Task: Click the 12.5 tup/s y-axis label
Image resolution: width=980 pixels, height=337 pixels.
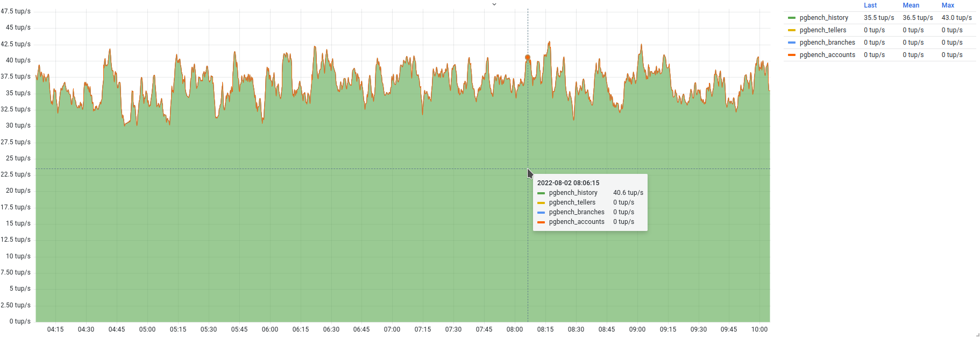Action: tap(16, 240)
